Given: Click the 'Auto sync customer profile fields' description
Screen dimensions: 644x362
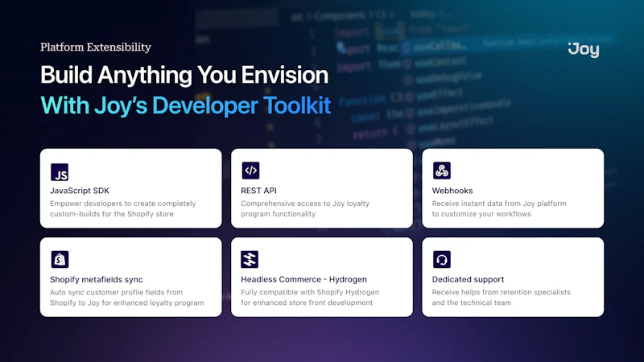Looking at the screenshot, I should click(127, 298).
